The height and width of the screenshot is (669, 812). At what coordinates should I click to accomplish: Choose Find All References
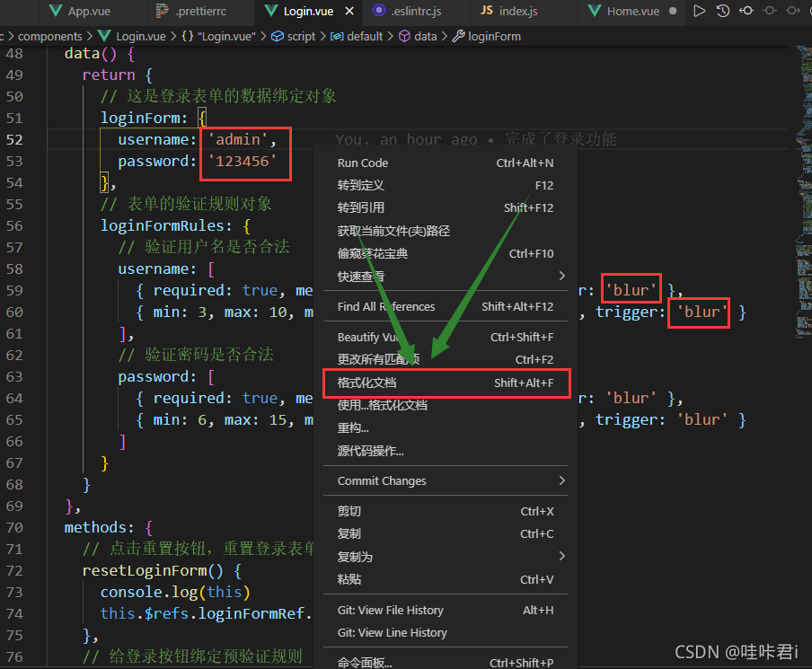pyautogui.click(x=446, y=306)
